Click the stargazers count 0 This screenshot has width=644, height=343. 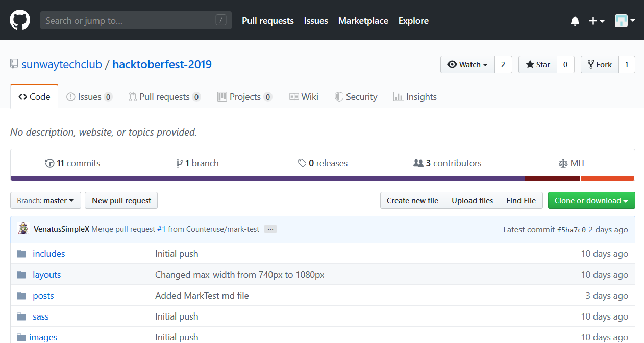click(x=565, y=65)
